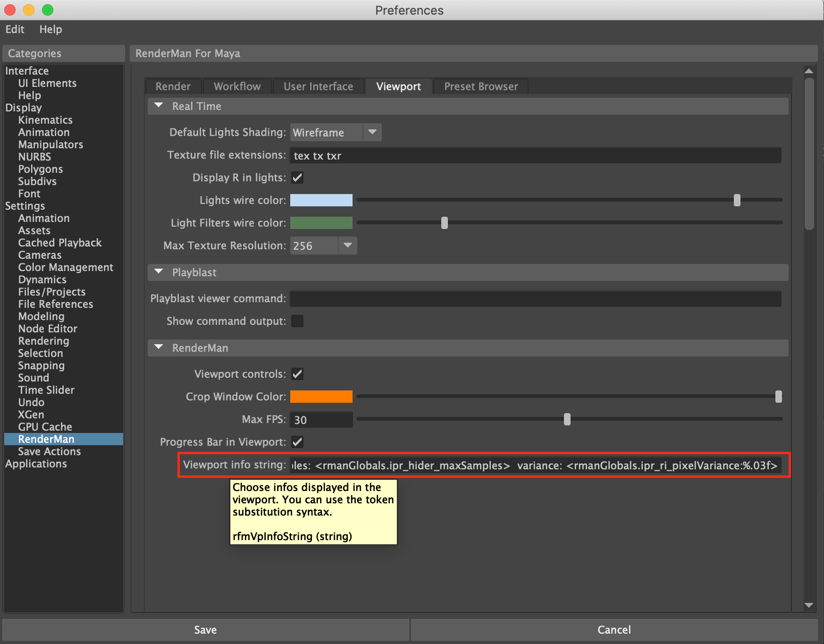Switch to the Render tab
Screen dimensions: 824x644
[x=173, y=86]
